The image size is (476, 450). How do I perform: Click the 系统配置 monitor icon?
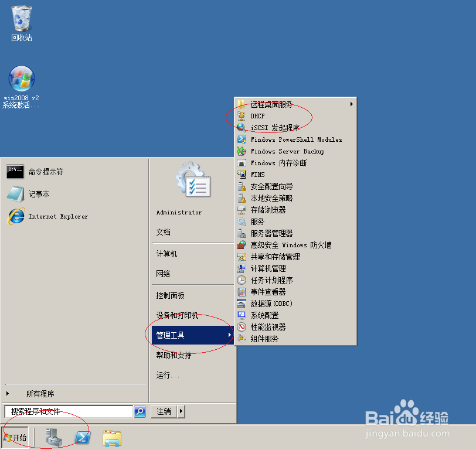coord(242,315)
